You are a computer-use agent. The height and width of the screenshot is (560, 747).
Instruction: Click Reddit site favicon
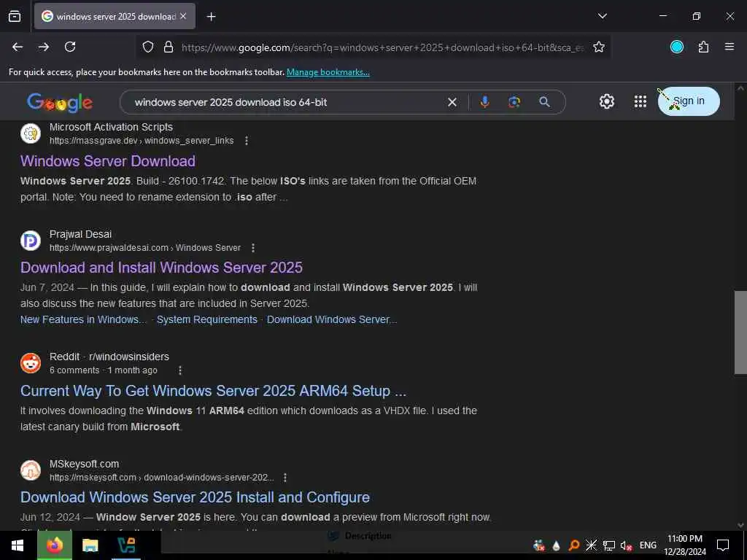click(x=31, y=363)
